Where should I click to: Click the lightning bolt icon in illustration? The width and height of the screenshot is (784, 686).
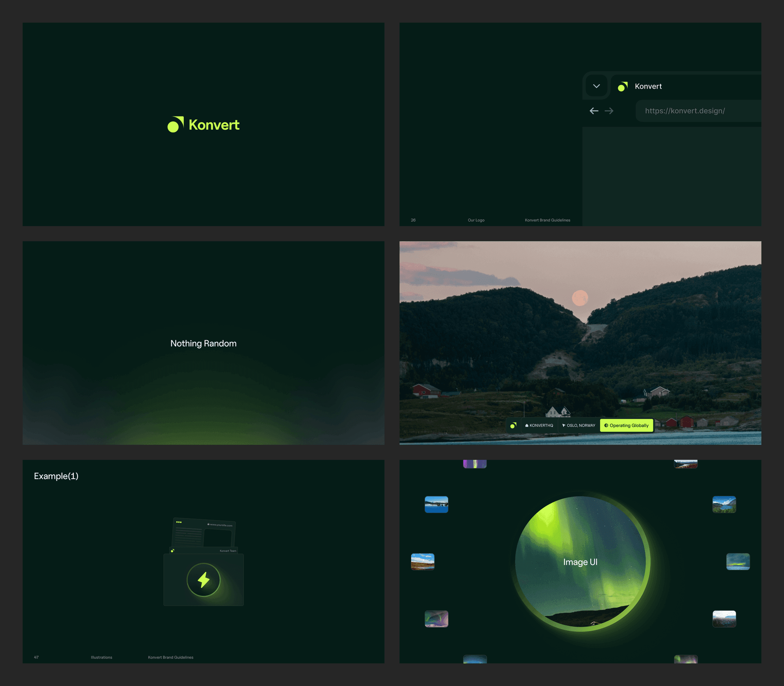(x=203, y=580)
